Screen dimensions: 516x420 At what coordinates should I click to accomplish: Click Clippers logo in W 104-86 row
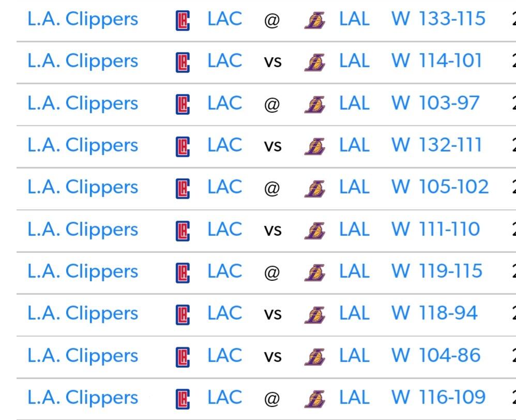[183, 357]
